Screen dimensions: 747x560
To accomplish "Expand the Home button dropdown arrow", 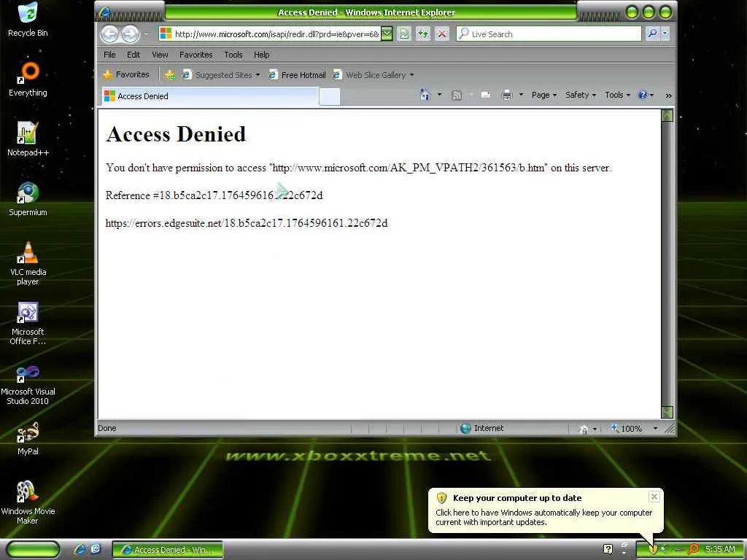I will point(440,95).
